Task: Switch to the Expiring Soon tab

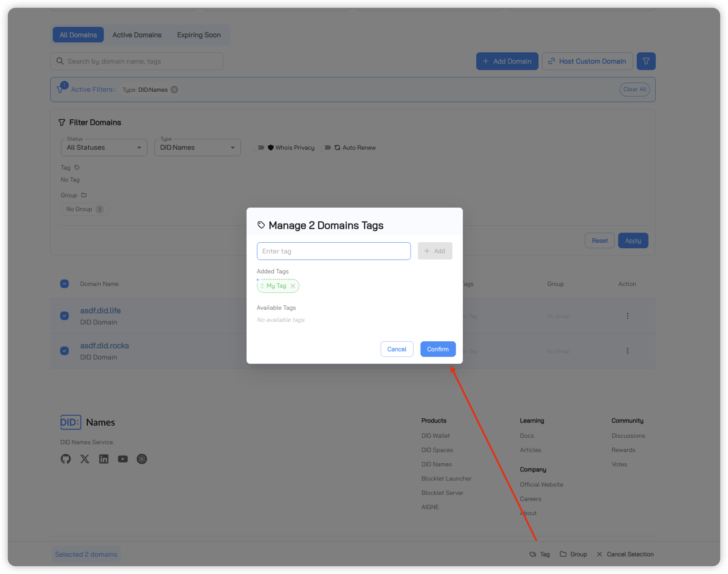Action: (199, 35)
